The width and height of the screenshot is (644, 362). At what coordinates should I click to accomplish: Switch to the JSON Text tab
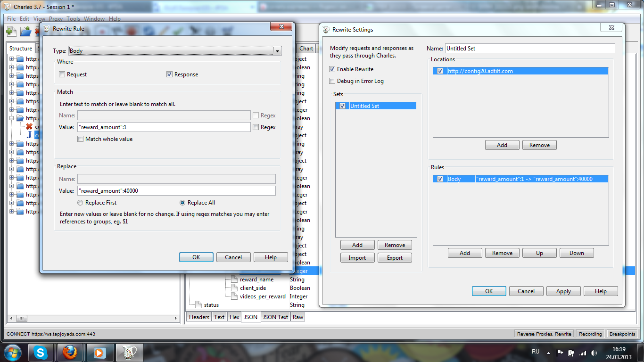click(x=275, y=317)
